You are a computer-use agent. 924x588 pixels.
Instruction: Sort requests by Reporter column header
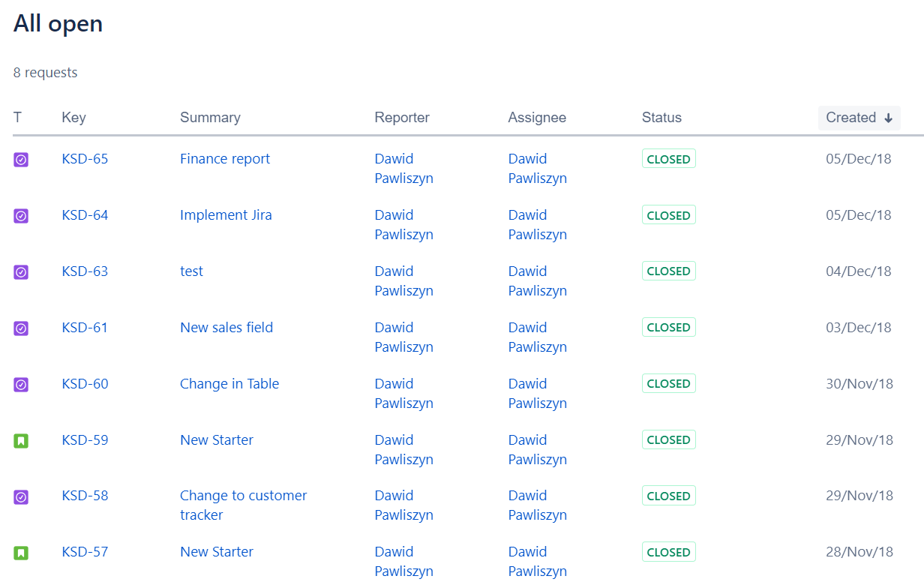pyautogui.click(x=402, y=118)
